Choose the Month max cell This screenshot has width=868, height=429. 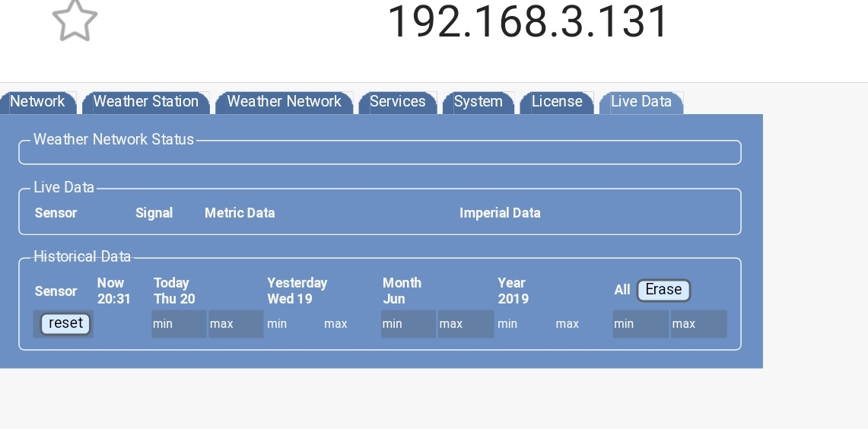pos(465,324)
